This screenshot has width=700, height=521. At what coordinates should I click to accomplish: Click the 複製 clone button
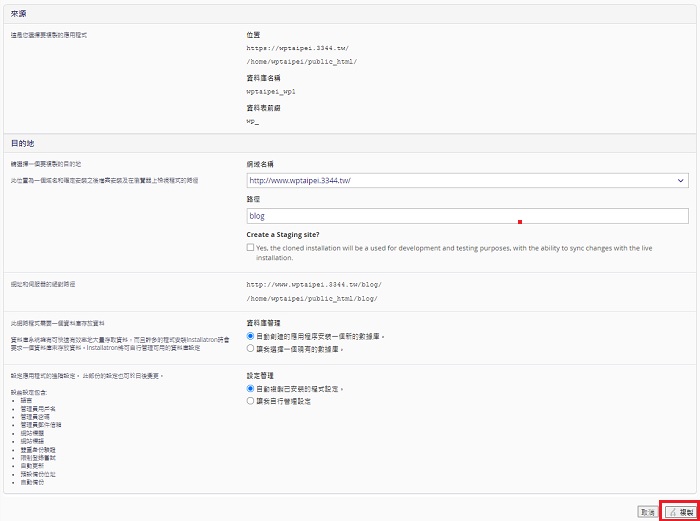point(681,512)
